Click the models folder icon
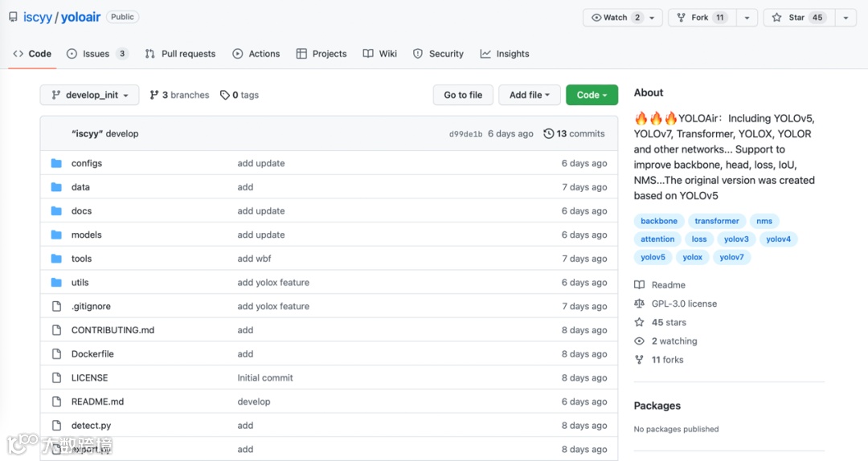This screenshot has width=868, height=461. pos(56,235)
